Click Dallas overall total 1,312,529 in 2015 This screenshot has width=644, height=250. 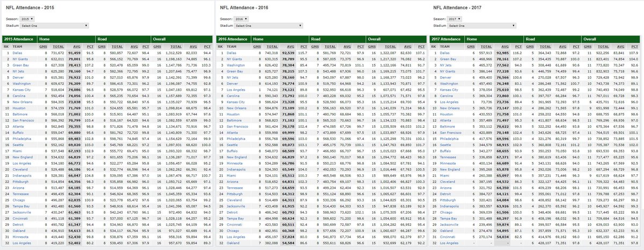174,54
